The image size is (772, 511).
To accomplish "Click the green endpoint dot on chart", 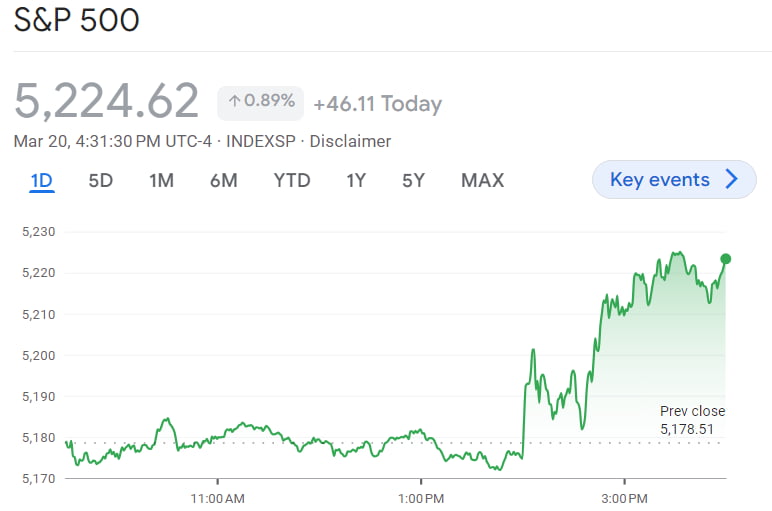I will coord(725,259).
